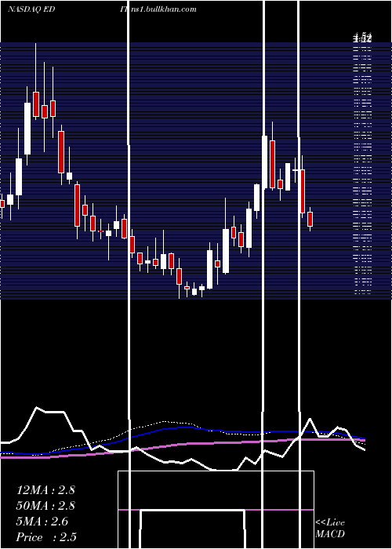Select the Price : 2.5 value
The image size is (392, 549).
point(46,537)
